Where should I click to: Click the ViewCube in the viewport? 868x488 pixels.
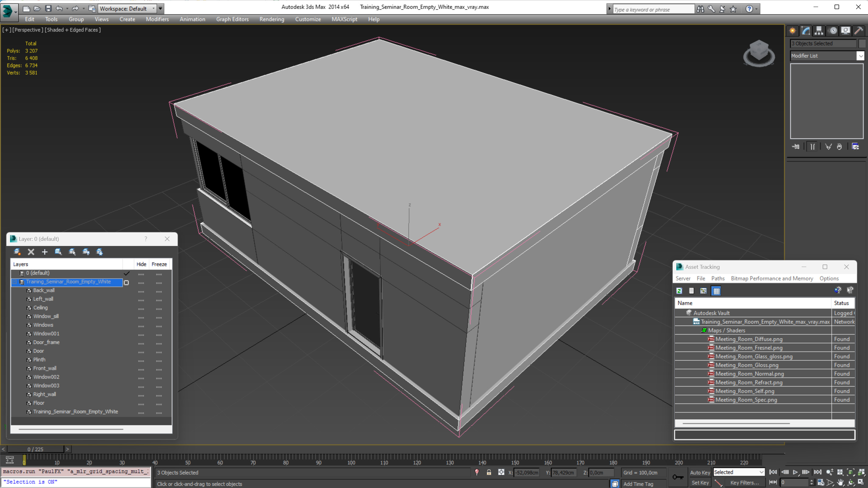point(759,53)
